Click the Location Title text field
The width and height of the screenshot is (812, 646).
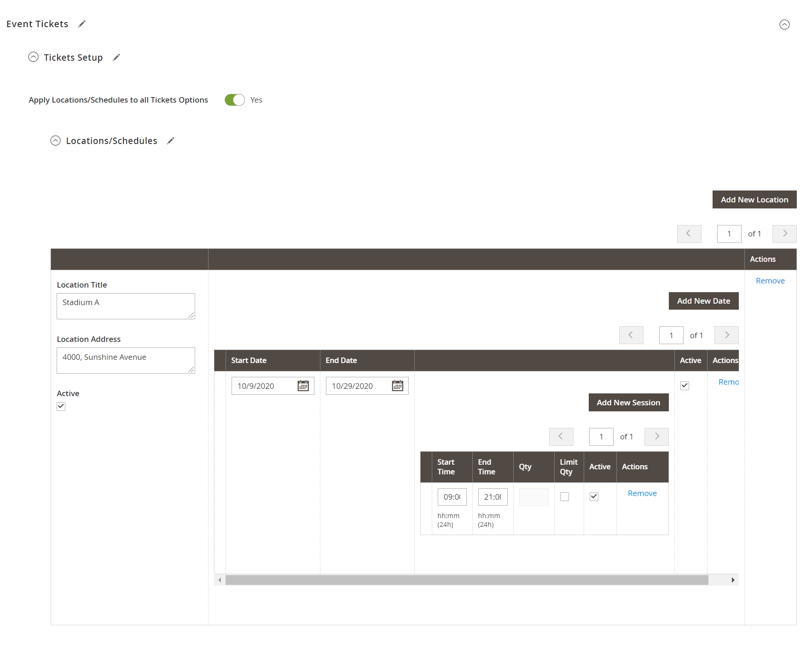tap(126, 306)
